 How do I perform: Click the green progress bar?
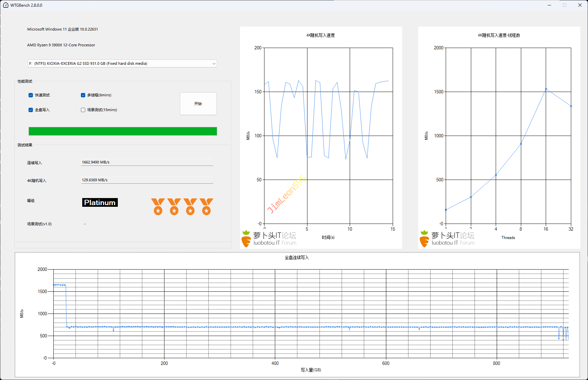click(122, 131)
